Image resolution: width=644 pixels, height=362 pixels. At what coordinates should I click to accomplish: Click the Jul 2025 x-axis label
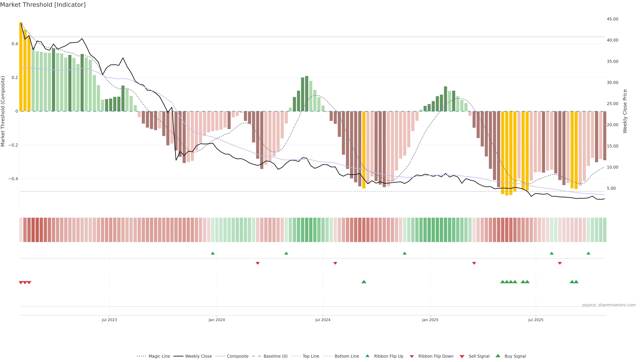tap(536, 320)
